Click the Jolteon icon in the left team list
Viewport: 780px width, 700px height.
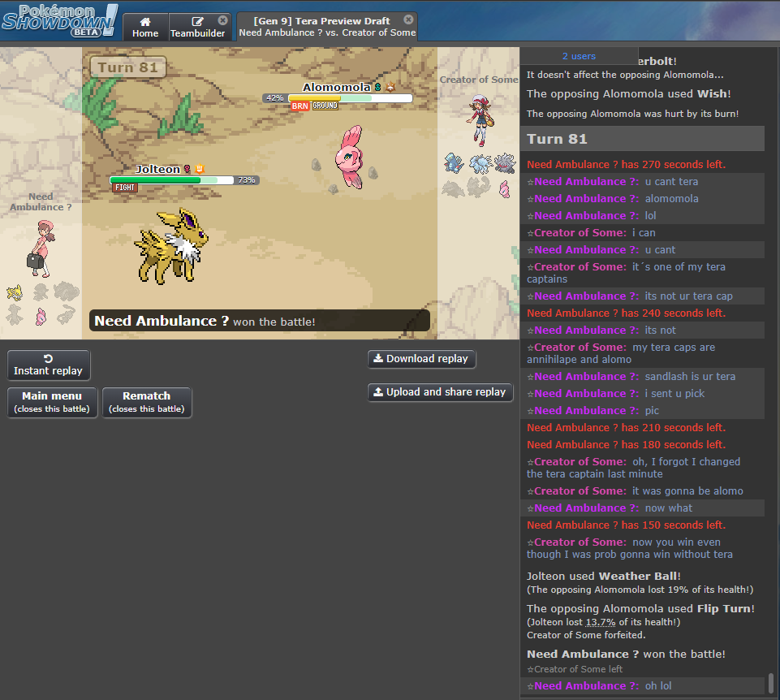(15, 292)
